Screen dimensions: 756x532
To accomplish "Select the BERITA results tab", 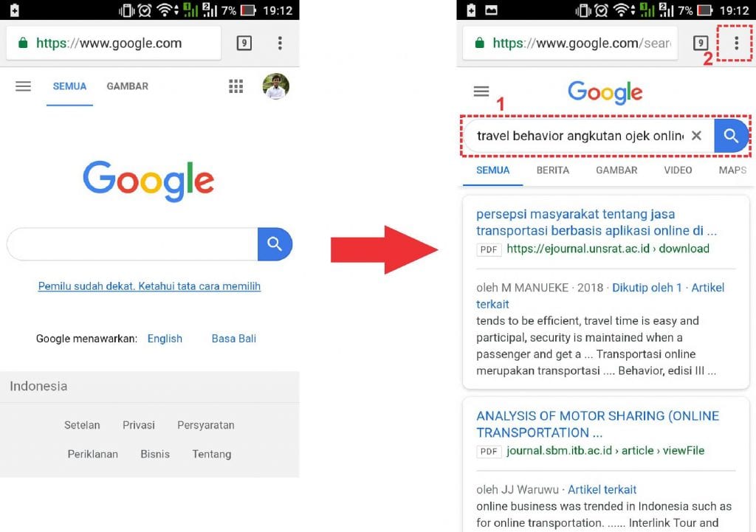I will (x=553, y=170).
